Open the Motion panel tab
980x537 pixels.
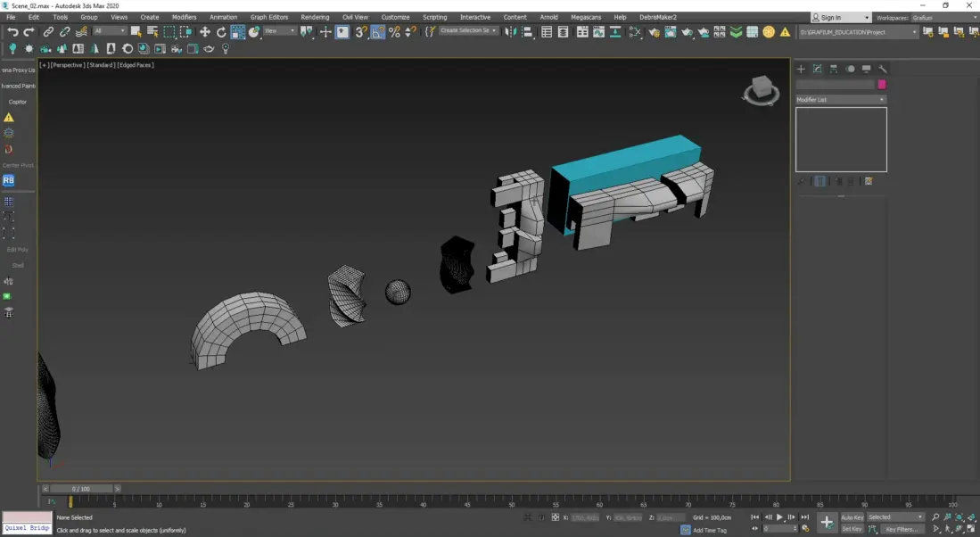click(x=850, y=69)
